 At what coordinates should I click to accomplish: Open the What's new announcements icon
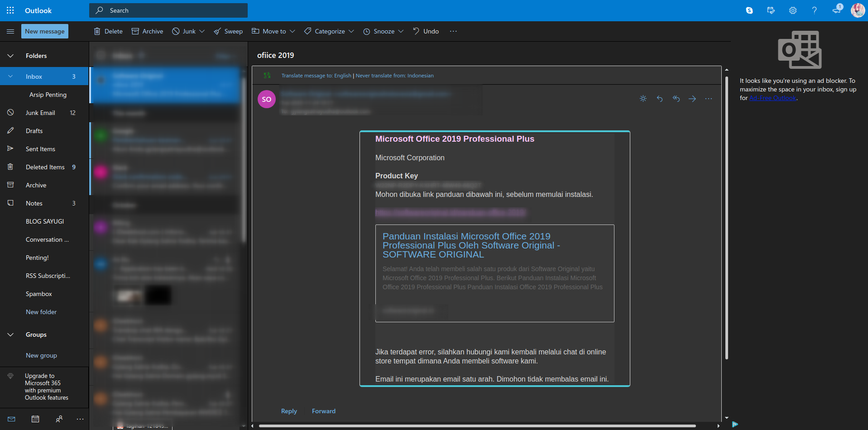click(x=837, y=10)
